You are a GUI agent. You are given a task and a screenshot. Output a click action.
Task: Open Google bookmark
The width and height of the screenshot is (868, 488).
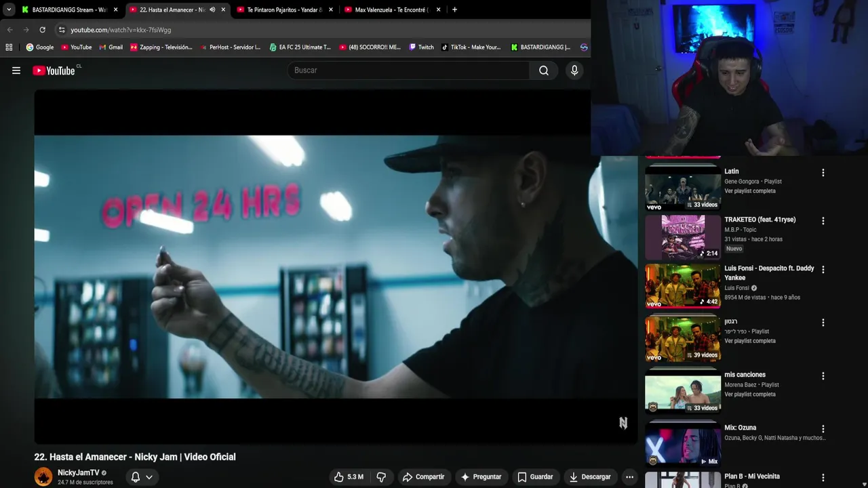[x=40, y=47]
